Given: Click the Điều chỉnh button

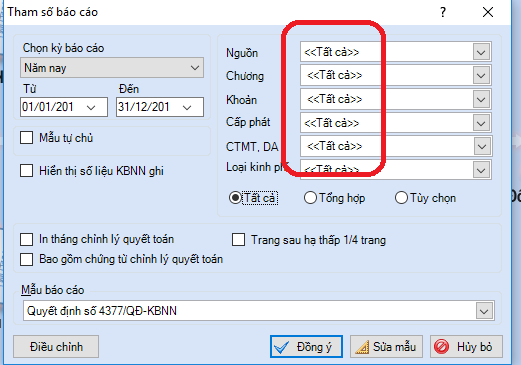Looking at the screenshot, I should 56,347.
